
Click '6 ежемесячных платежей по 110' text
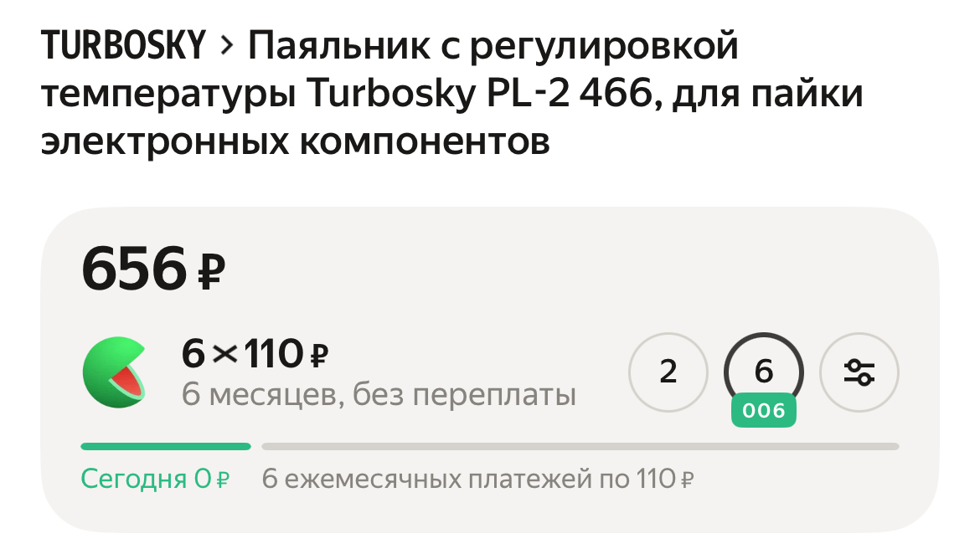click(x=467, y=480)
